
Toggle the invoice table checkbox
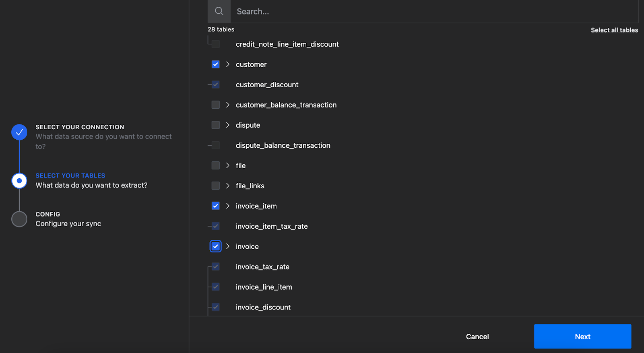(x=216, y=246)
